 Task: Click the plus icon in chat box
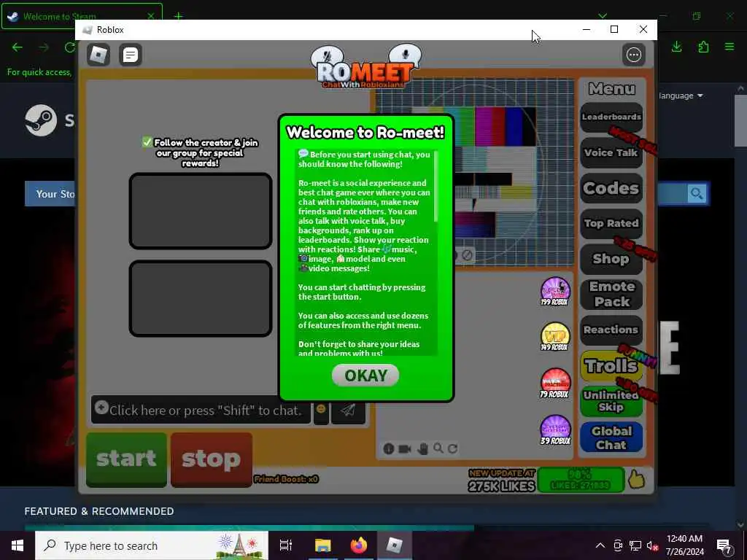[101, 408]
